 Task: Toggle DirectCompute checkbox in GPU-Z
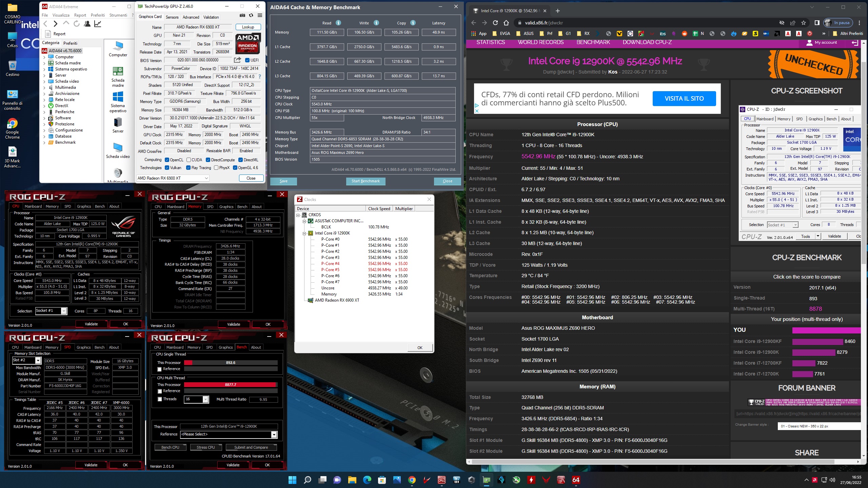(208, 160)
